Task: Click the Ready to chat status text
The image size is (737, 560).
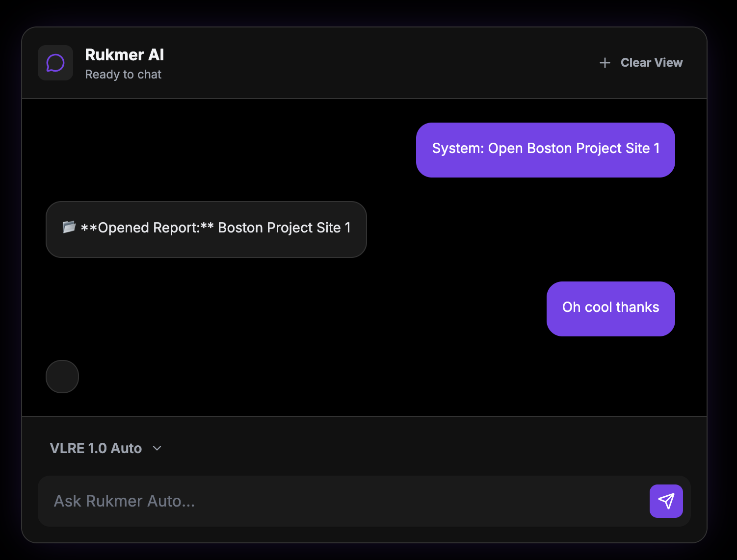Action: click(123, 74)
